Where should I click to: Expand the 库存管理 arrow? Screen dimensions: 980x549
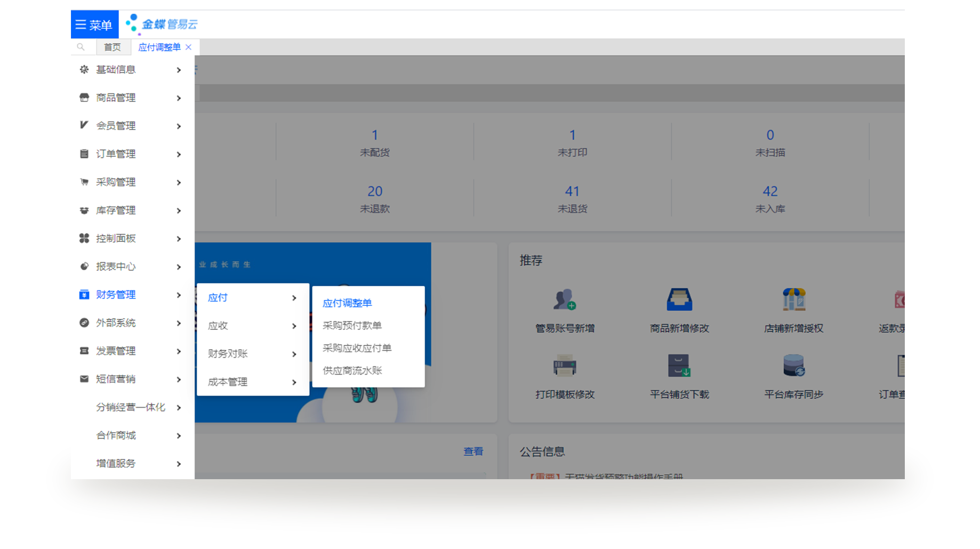pos(179,211)
